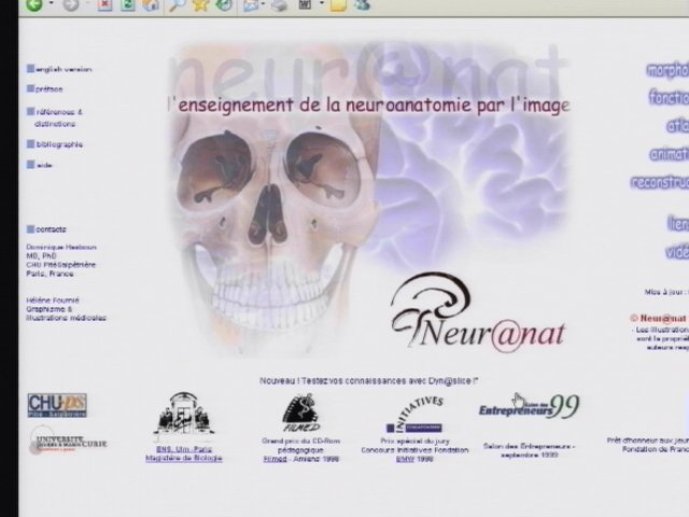Click the grey Forward arrow button
This screenshot has height=517, width=689.
point(71,4)
